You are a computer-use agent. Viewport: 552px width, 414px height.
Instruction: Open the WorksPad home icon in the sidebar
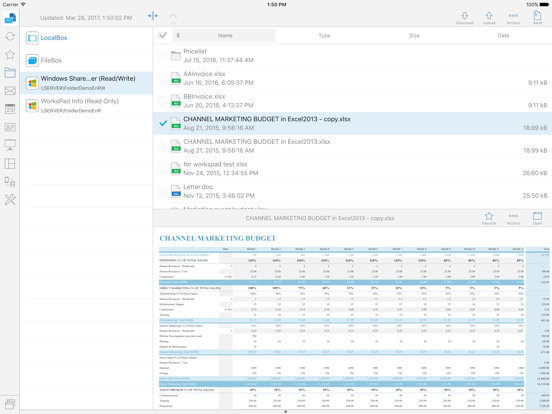pos(10,18)
